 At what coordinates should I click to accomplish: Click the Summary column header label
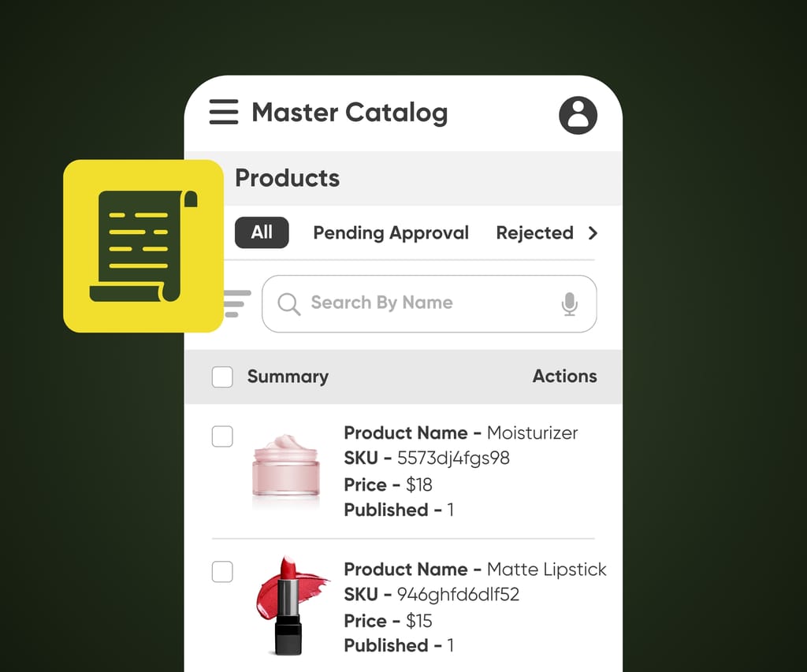pyautogui.click(x=288, y=377)
